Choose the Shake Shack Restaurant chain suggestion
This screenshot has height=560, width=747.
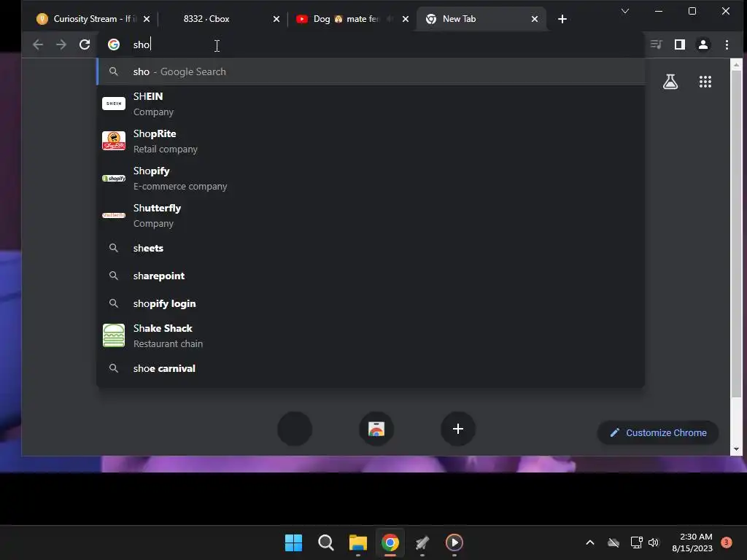371,335
